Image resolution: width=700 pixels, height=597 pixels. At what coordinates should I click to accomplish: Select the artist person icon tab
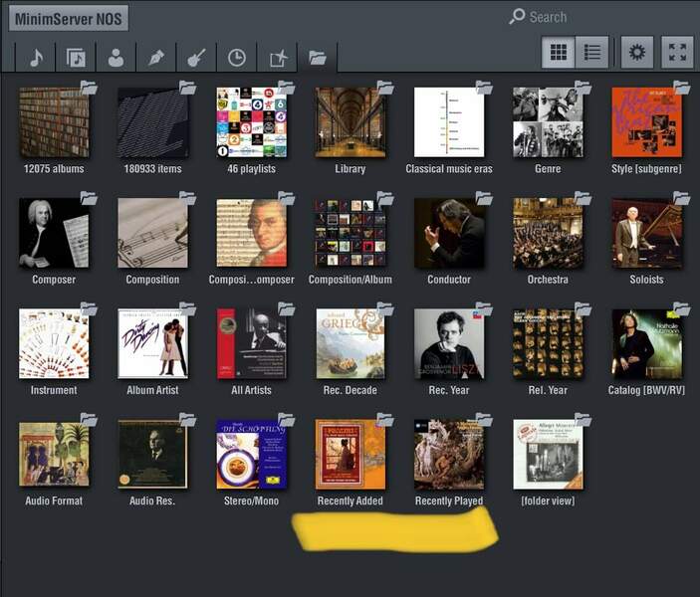[x=117, y=58]
